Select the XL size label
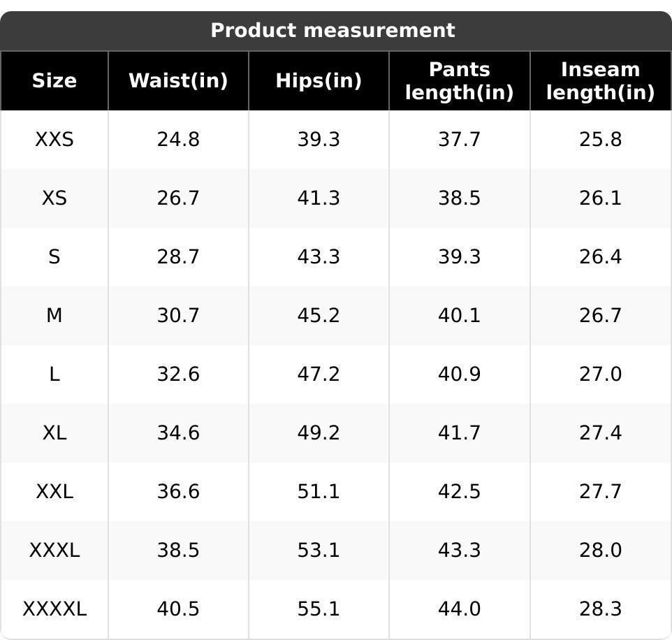 tap(54, 432)
